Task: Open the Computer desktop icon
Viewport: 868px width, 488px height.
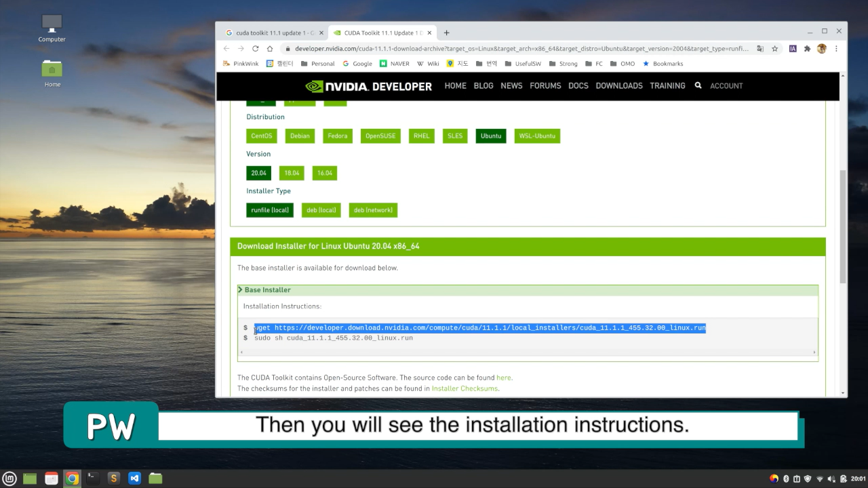Action: [52, 28]
